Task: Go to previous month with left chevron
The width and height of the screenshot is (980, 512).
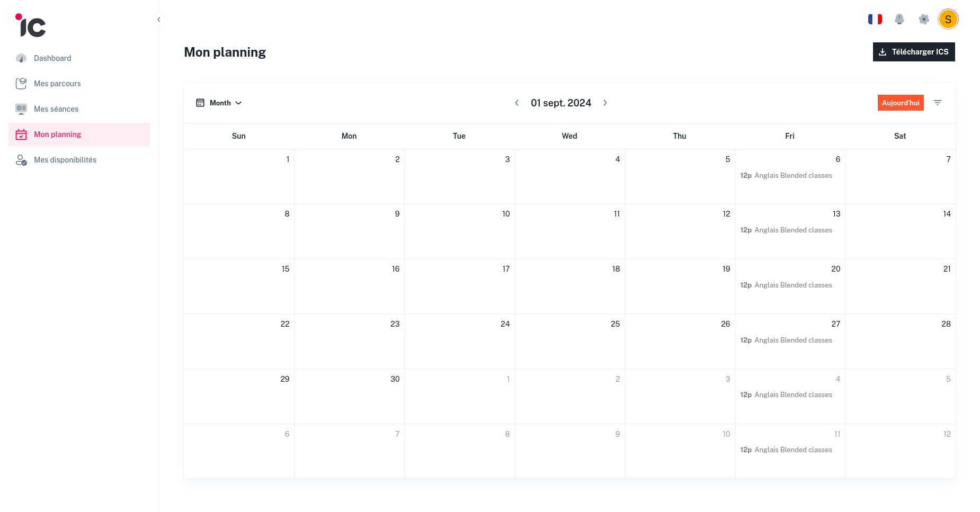Action: pos(517,103)
